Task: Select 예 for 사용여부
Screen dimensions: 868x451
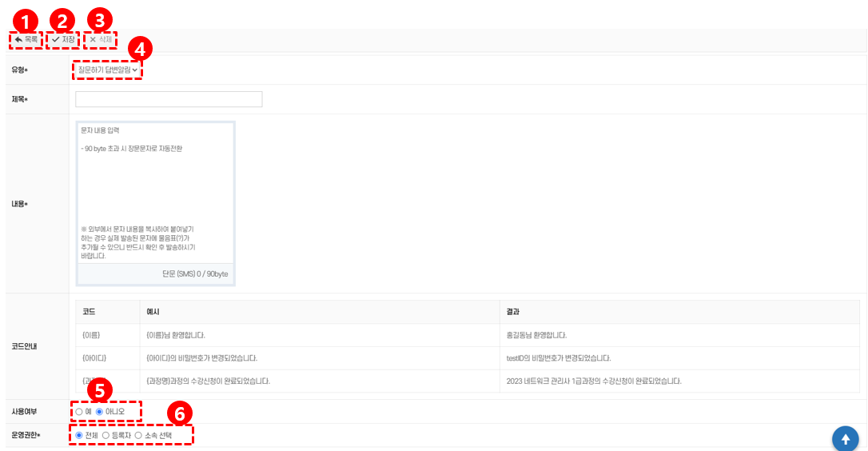Action: tap(79, 412)
